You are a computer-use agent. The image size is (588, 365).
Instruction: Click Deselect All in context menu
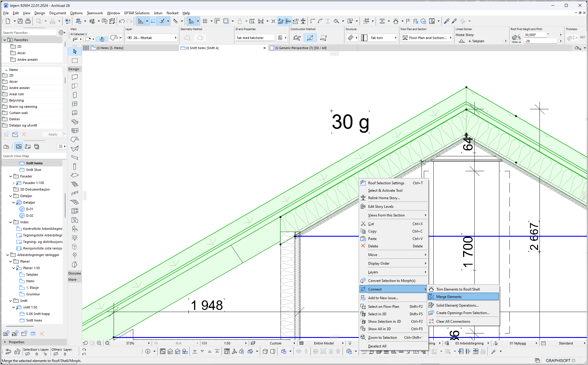point(377,346)
